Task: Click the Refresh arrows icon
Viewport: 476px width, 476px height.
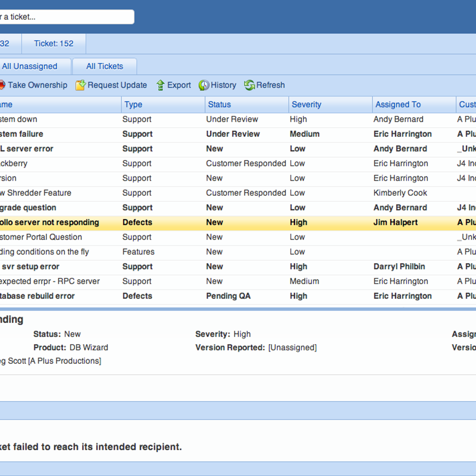Action: 249,85
